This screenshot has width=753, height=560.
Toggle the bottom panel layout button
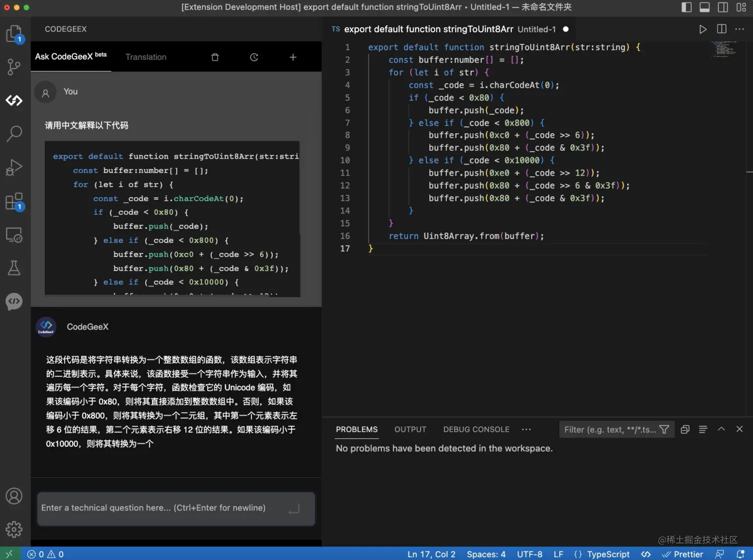pyautogui.click(x=705, y=7)
